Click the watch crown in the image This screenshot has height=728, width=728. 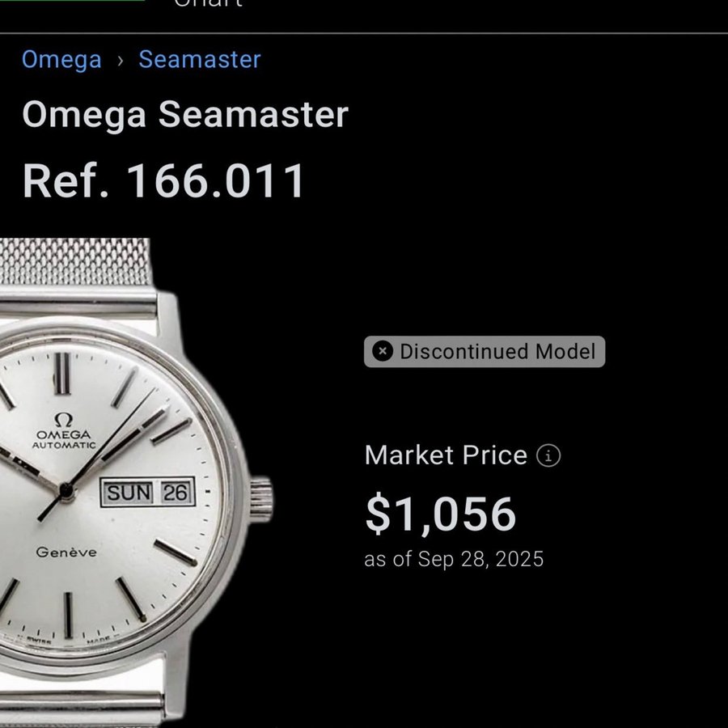(261, 499)
